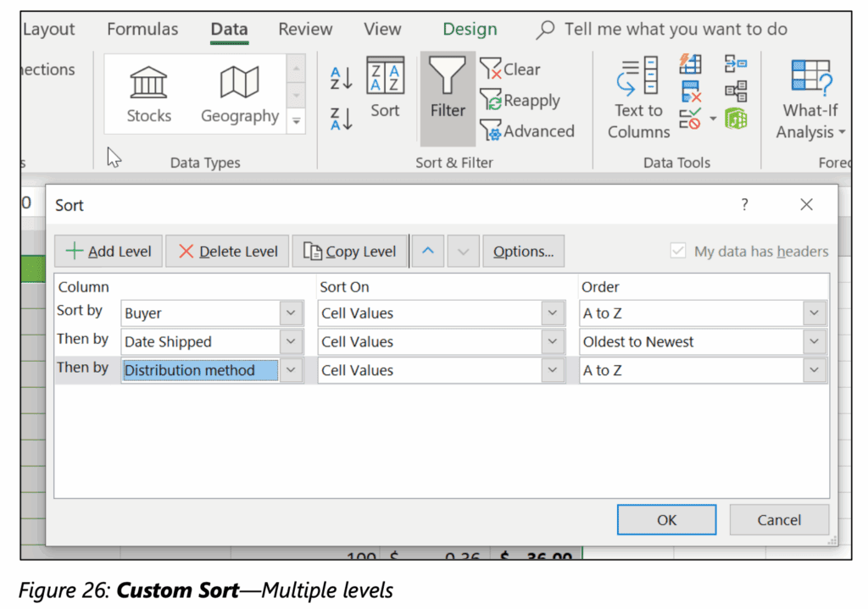Reapply the filter
The width and height of the screenshot is (868, 609).
[520, 100]
